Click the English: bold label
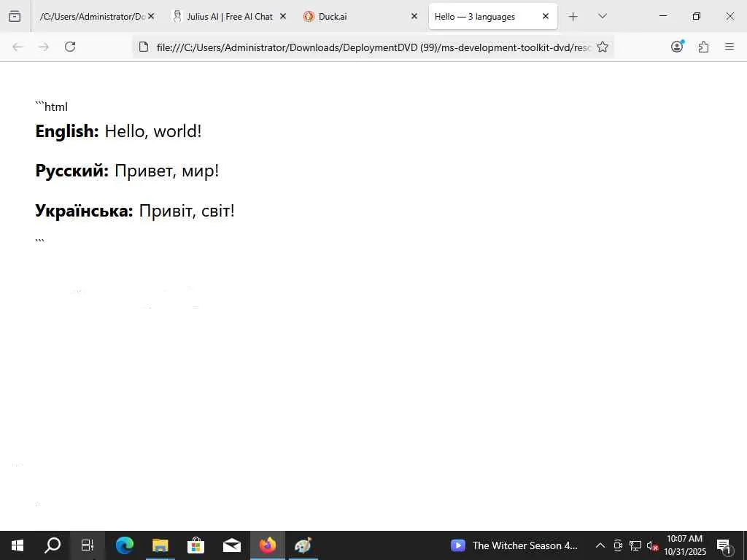This screenshot has width=747, height=560. 67,131
